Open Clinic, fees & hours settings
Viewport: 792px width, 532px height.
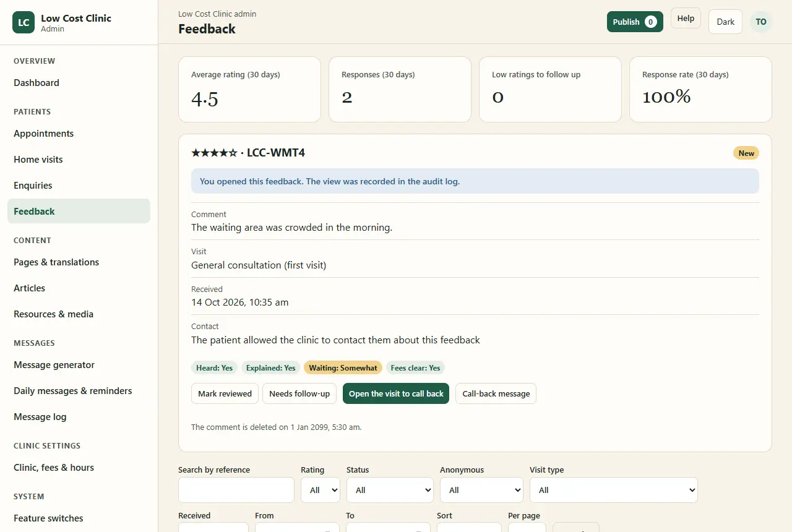point(79,468)
